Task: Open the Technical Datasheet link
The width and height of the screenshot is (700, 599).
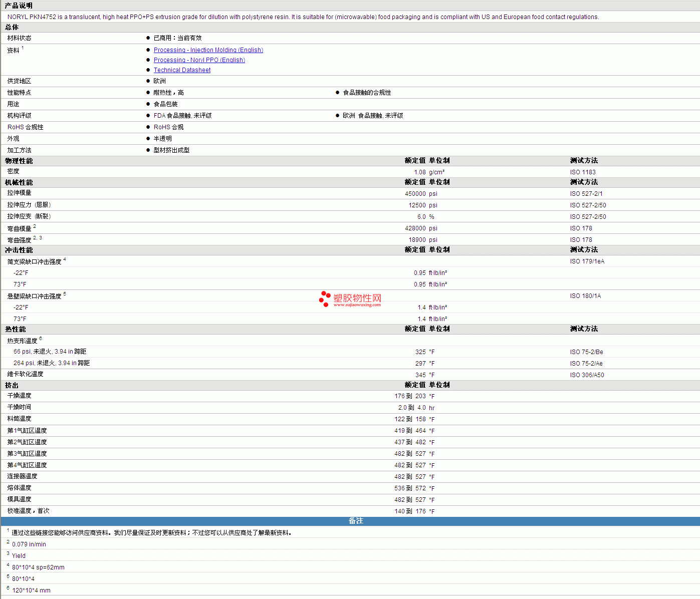Action: pos(182,70)
